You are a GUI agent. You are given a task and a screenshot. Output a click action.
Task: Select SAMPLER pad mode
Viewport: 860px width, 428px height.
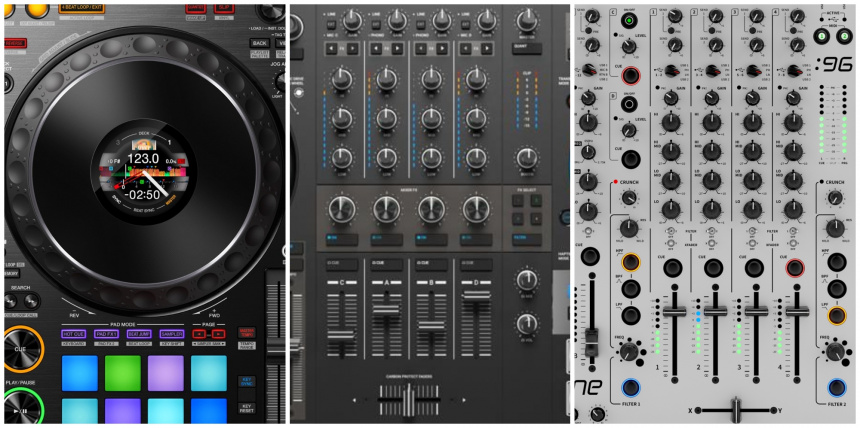pyautogui.click(x=172, y=334)
